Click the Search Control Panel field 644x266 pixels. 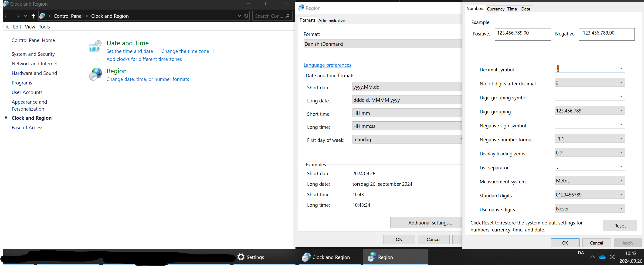(269, 16)
